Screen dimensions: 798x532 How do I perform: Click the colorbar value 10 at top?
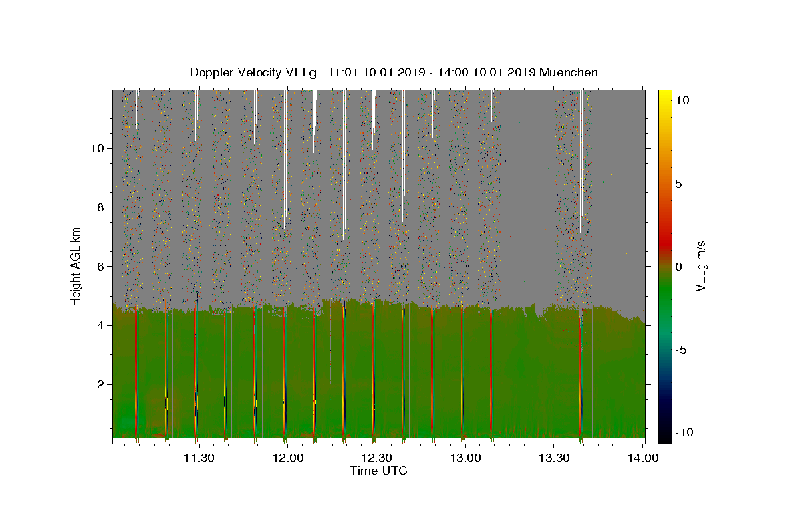pos(682,100)
